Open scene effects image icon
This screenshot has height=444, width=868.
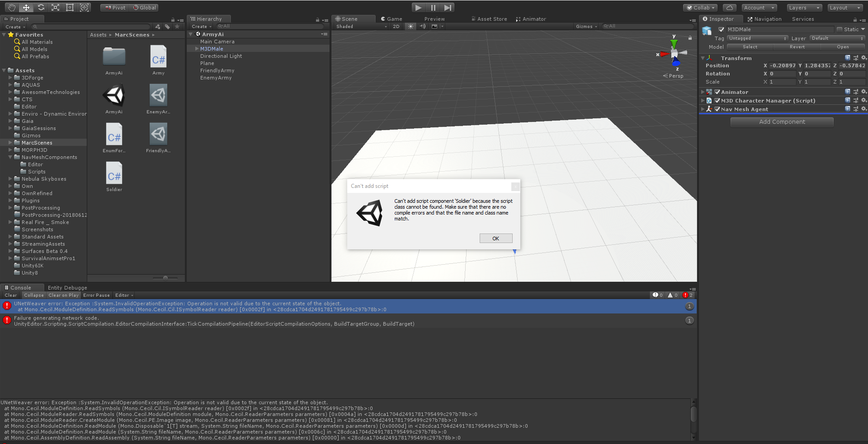[x=434, y=26]
